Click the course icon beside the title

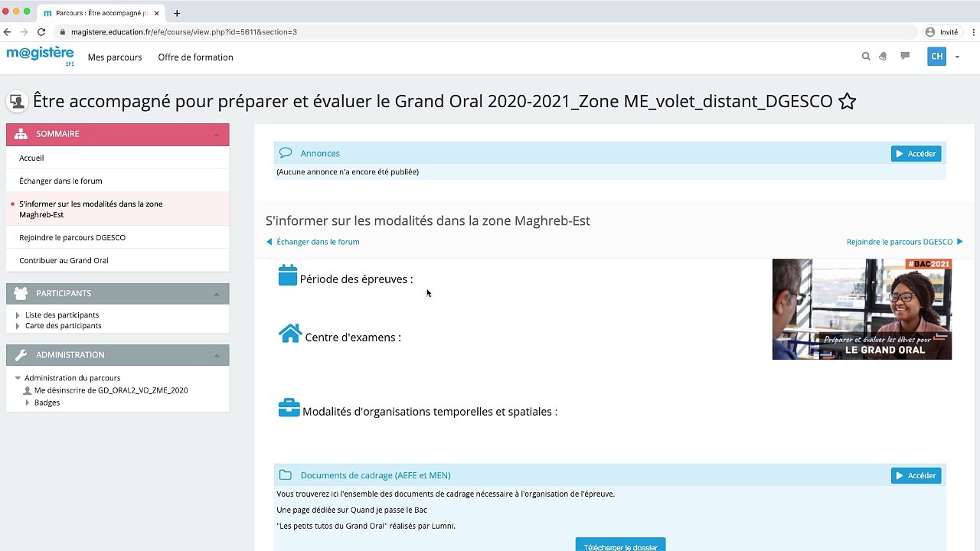pos(17,102)
